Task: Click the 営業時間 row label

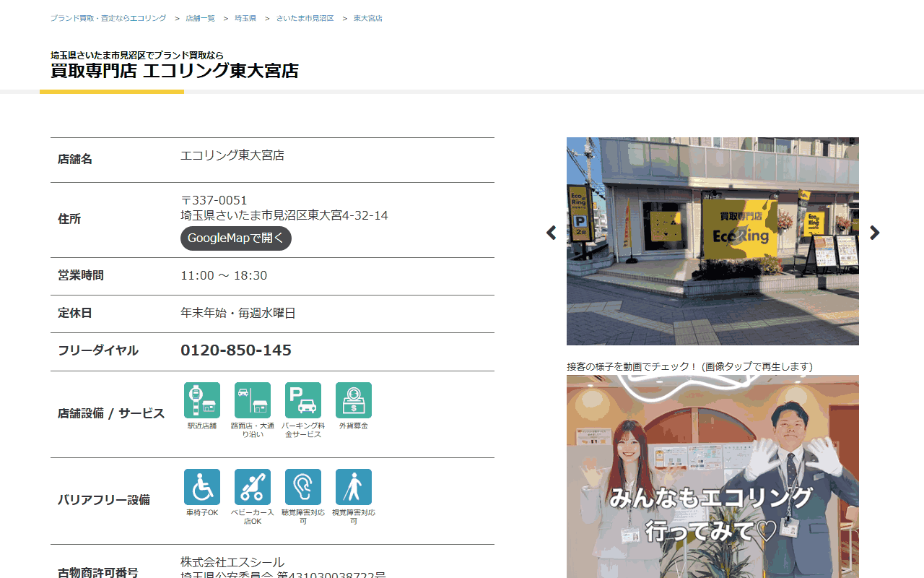Action: point(81,275)
